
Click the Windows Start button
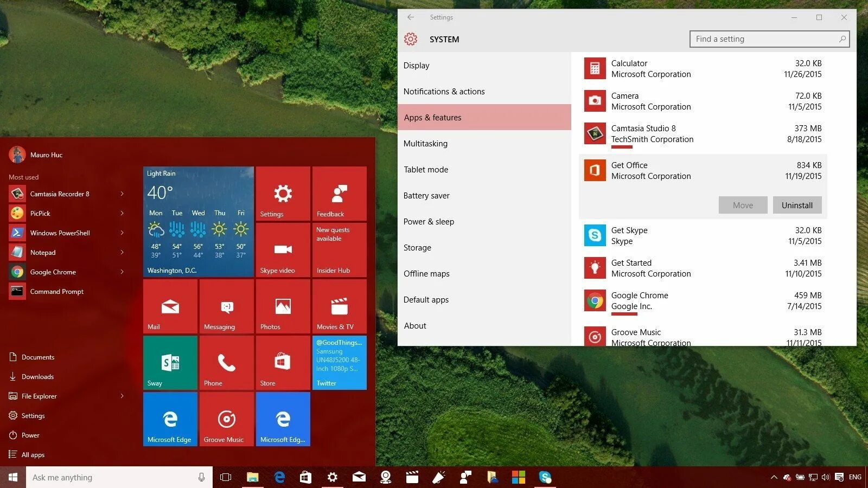13,477
